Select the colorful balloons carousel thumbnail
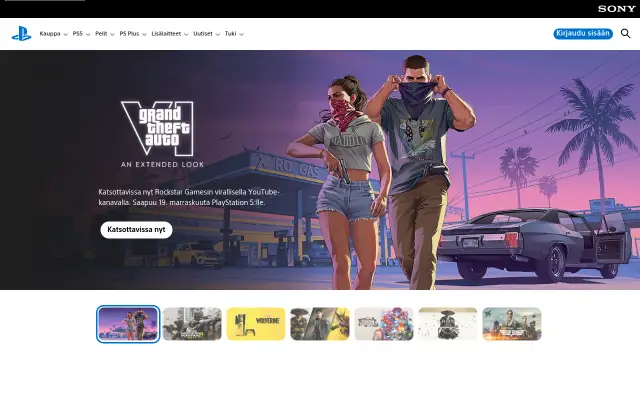The image size is (640, 400). [384, 324]
